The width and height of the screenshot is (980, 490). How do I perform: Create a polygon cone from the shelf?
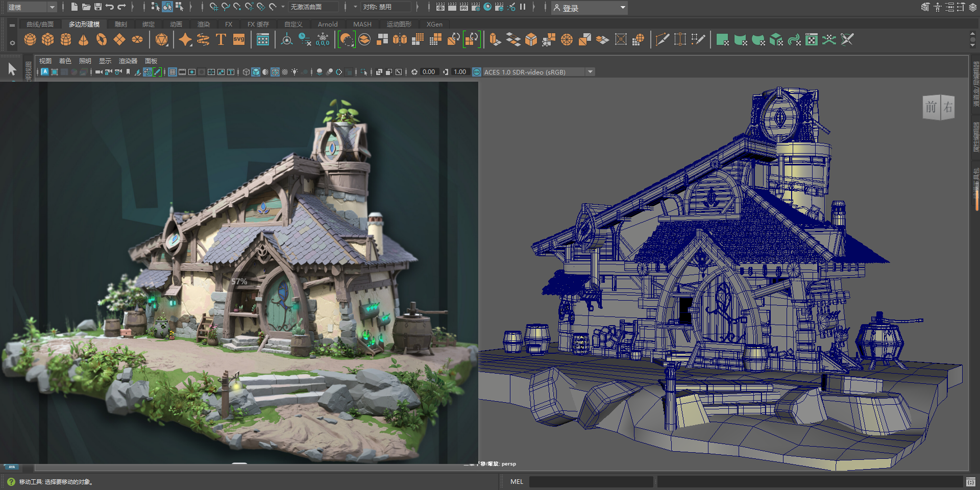coord(84,39)
